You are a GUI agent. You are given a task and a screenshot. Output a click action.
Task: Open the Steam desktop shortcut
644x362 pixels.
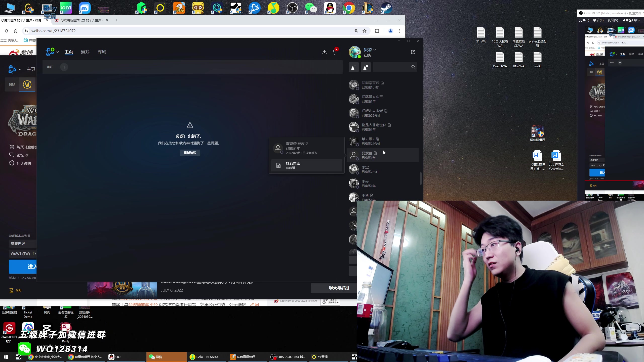[x=386, y=8]
